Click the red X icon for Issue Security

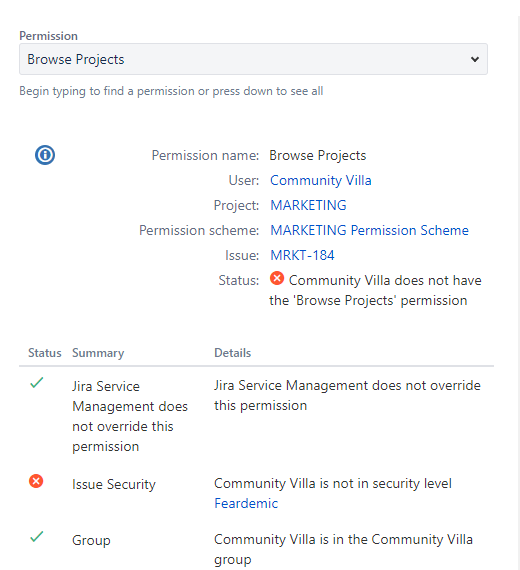(36, 481)
